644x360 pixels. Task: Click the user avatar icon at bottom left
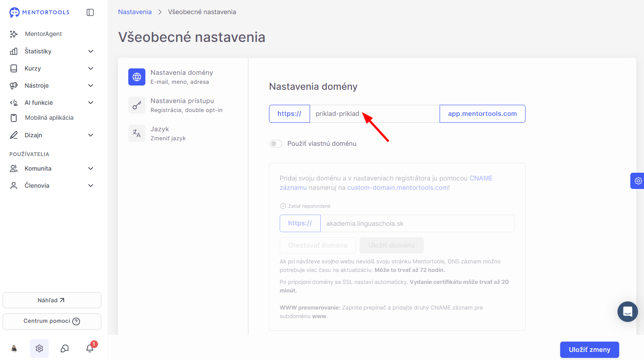14,348
